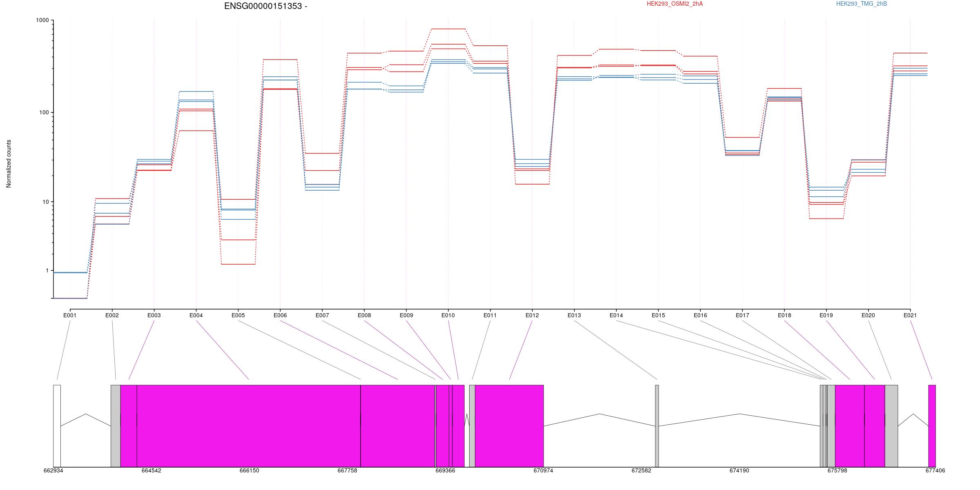Select exon label E012

(532, 315)
